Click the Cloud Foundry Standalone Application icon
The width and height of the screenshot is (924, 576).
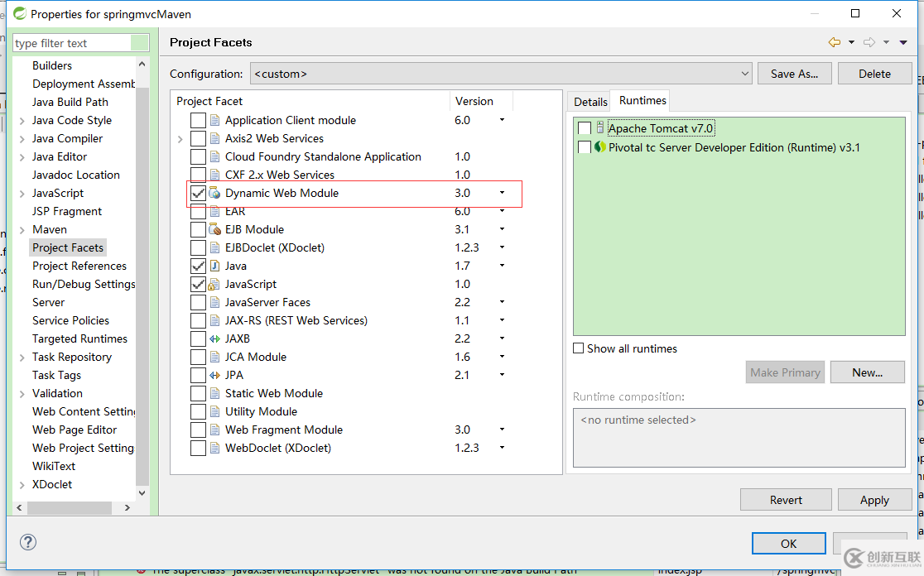click(x=215, y=156)
